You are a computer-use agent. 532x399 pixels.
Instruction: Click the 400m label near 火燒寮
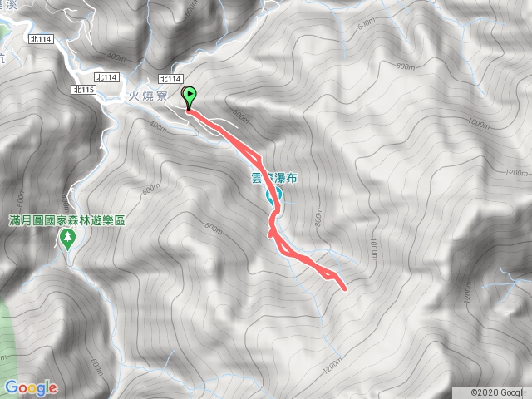point(158,127)
